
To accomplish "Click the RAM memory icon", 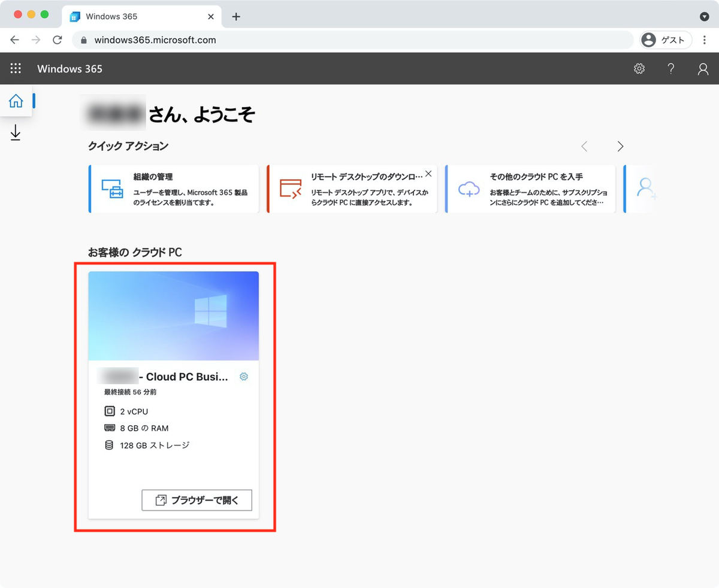I will pos(109,428).
